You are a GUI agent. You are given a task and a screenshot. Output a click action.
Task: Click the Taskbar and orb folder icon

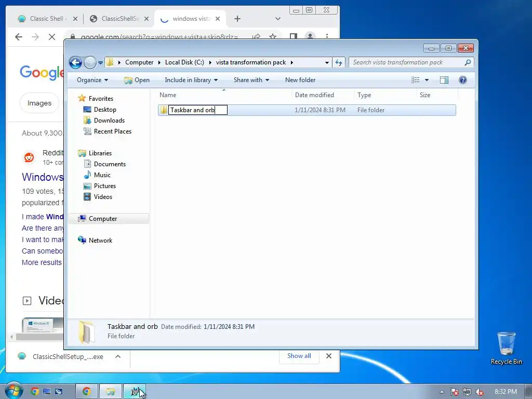click(164, 110)
